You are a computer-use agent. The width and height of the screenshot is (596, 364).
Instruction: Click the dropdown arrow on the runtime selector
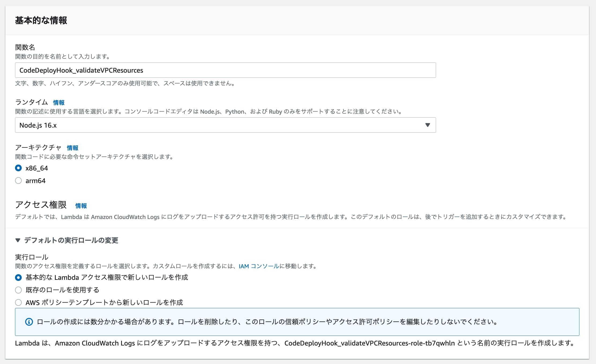point(428,125)
